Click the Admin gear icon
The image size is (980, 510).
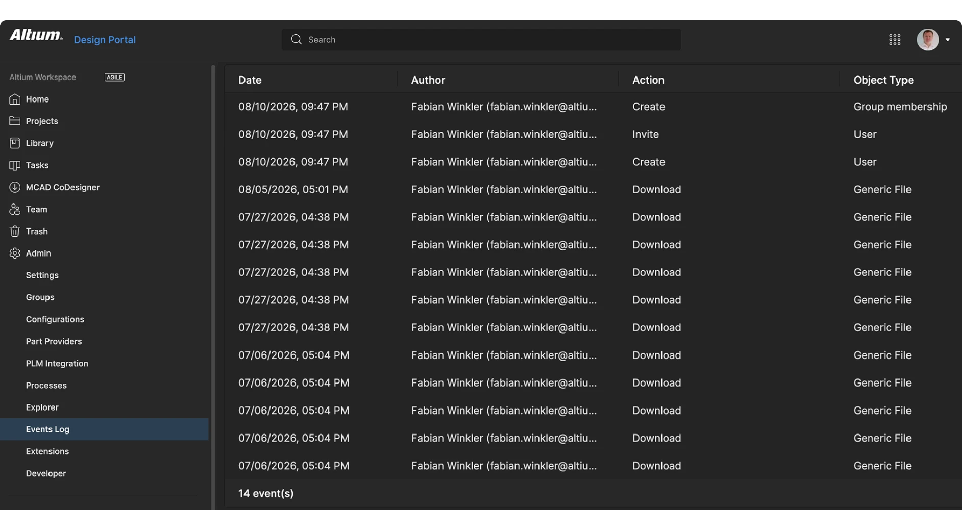(x=15, y=253)
